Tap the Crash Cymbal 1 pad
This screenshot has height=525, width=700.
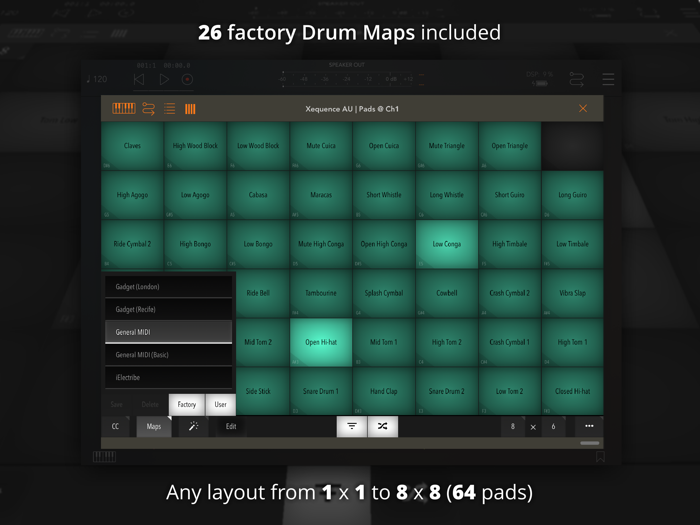click(x=509, y=342)
